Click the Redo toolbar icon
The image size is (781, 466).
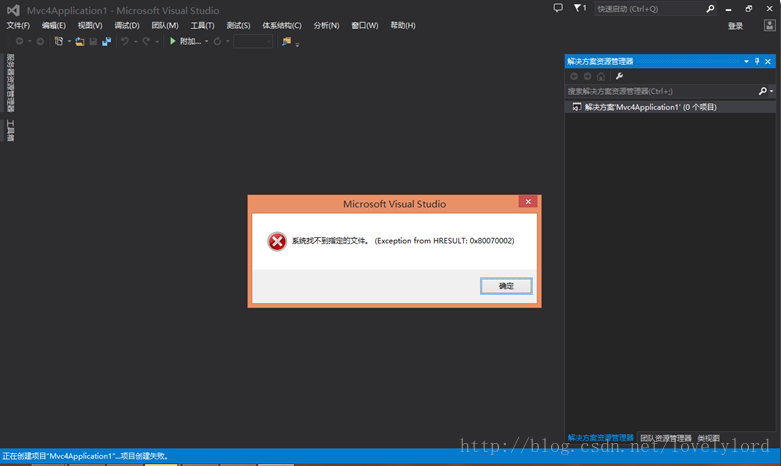pyautogui.click(x=146, y=41)
